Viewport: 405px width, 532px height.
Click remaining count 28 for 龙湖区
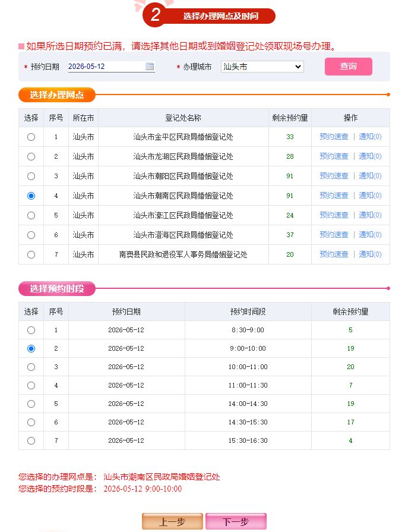[x=290, y=157]
